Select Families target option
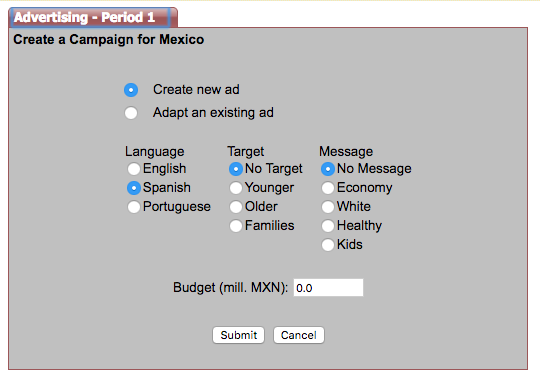This screenshot has height=386, width=540. (x=236, y=226)
